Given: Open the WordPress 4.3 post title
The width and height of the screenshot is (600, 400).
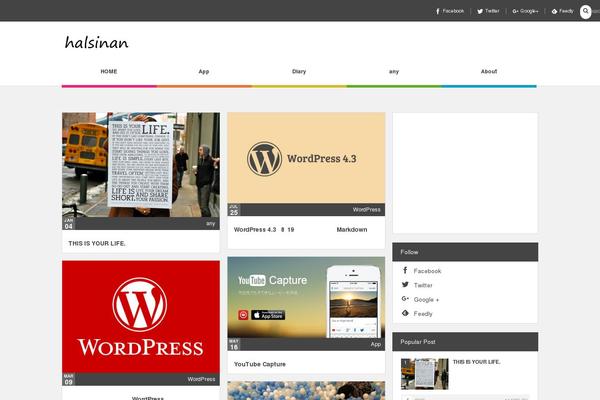Looking at the screenshot, I should tap(300, 230).
